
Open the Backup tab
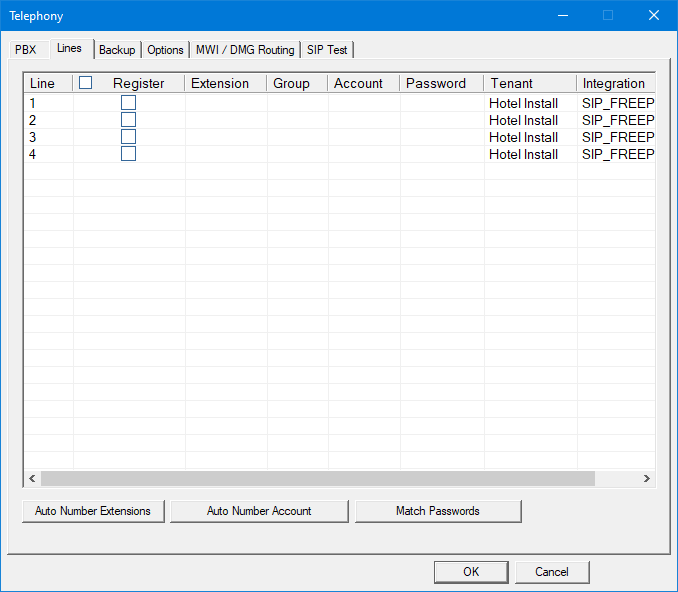tap(117, 50)
